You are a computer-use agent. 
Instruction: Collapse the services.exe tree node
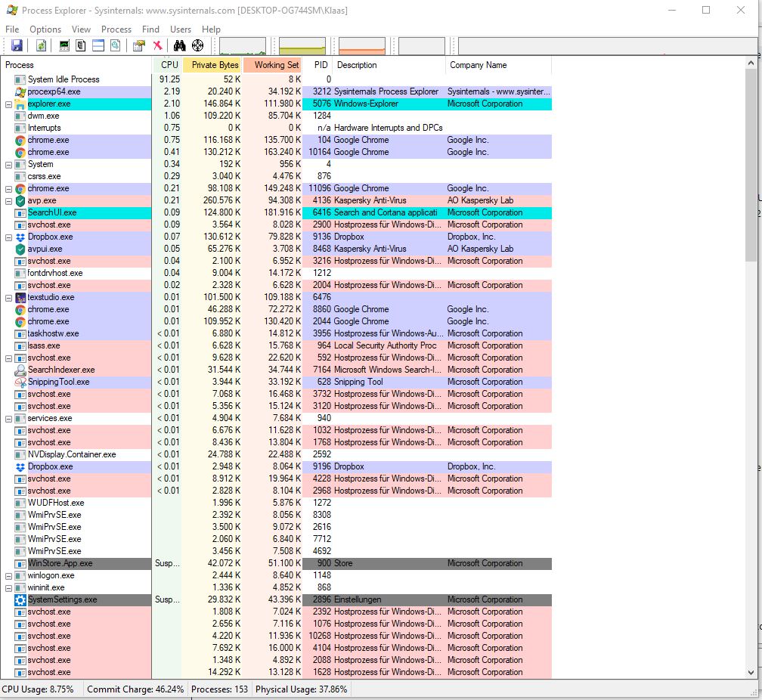(8, 419)
